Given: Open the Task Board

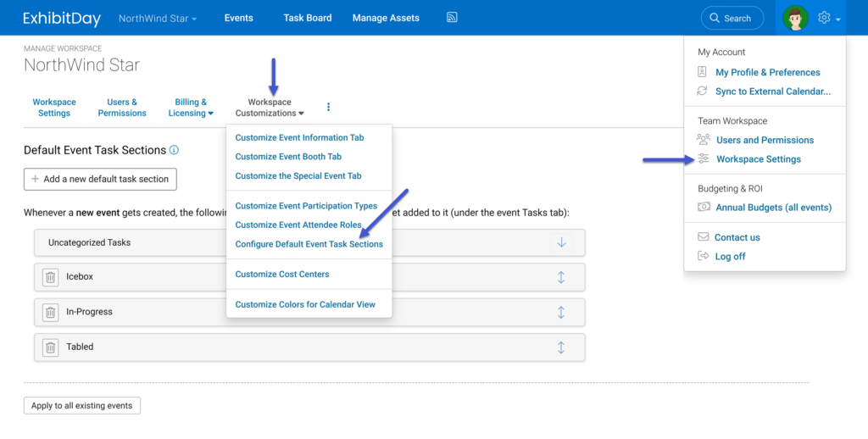Looking at the screenshot, I should [x=308, y=18].
